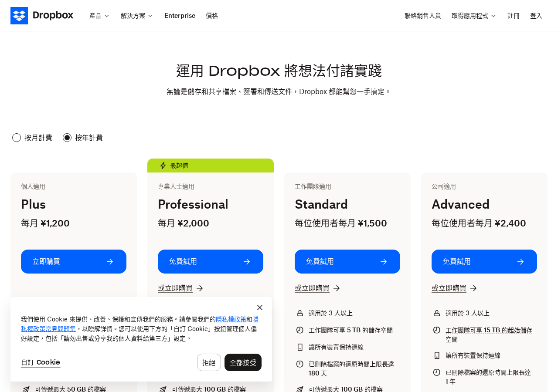Expand the 取得應用程式 dropdown
Screen dimensions: 558x392
(474, 16)
